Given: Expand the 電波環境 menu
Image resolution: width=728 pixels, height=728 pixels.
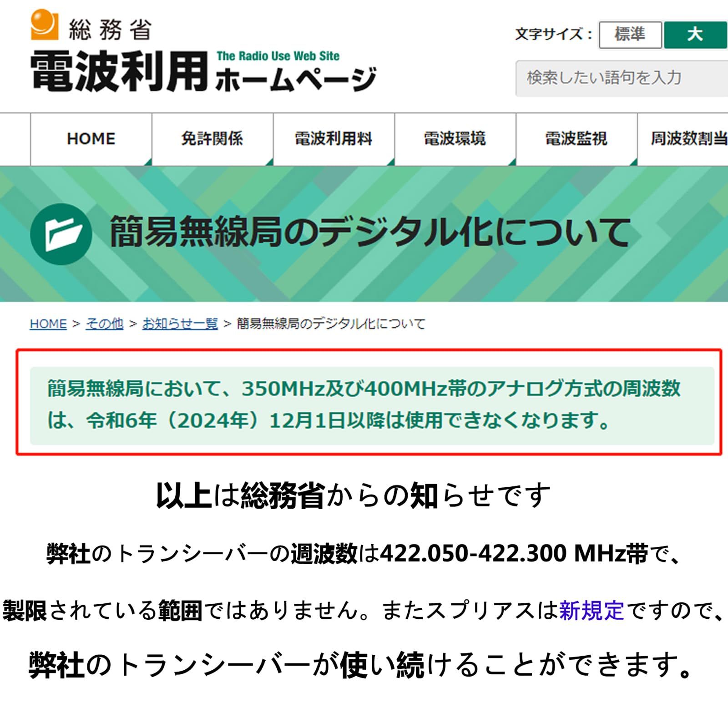Looking at the screenshot, I should (455, 139).
